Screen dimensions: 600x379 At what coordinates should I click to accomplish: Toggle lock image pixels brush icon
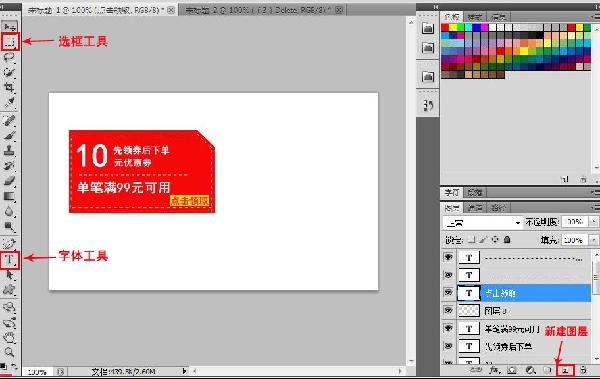483,240
